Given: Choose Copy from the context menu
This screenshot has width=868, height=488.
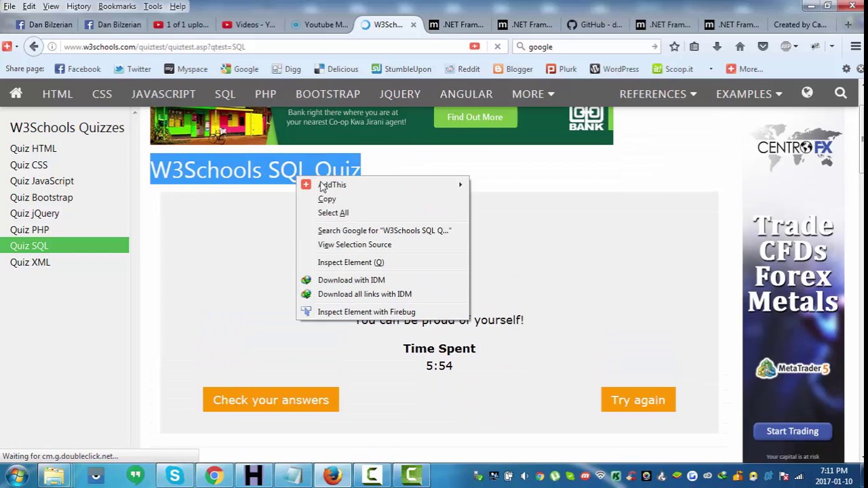Looking at the screenshot, I should click(x=383, y=199).
